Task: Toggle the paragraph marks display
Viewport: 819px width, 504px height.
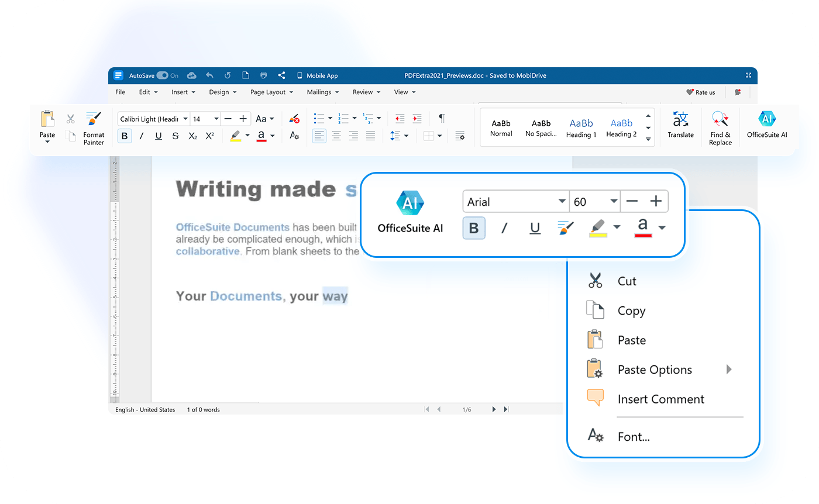Action: (442, 118)
